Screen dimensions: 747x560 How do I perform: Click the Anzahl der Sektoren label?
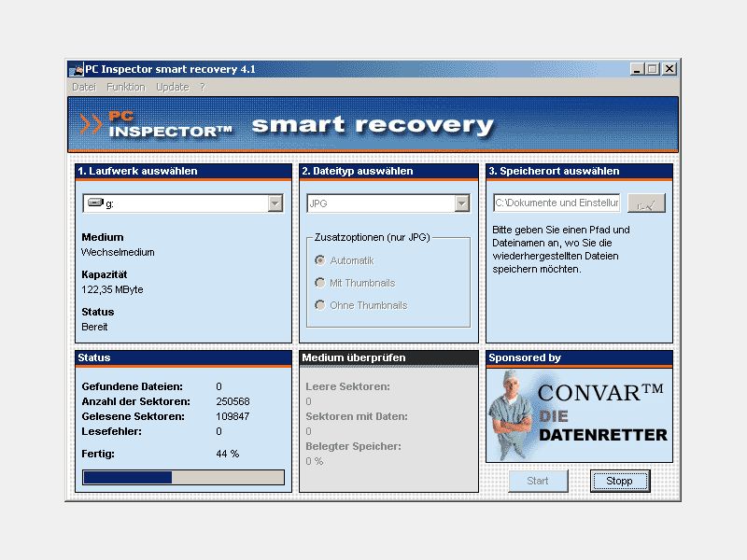(x=135, y=401)
